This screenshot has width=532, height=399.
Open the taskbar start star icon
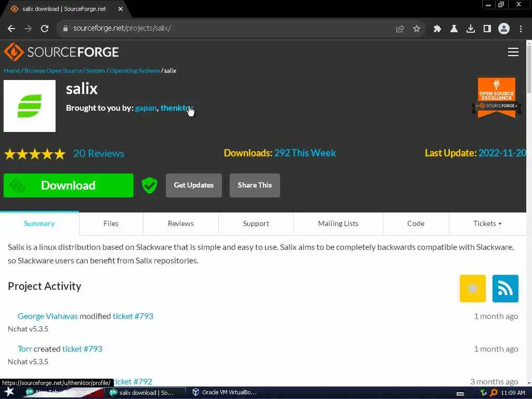tap(9, 392)
